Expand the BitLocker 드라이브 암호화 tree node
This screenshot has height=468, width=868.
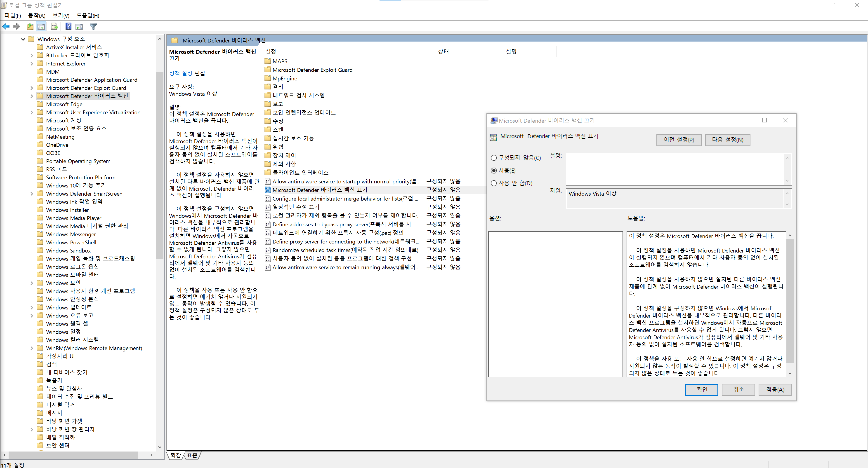(x=32, y=55)
